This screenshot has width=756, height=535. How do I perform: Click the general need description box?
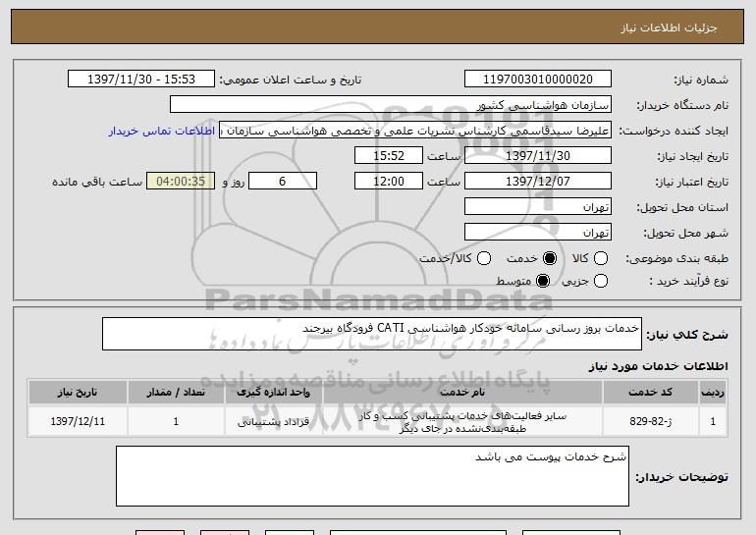coord(372,334)
